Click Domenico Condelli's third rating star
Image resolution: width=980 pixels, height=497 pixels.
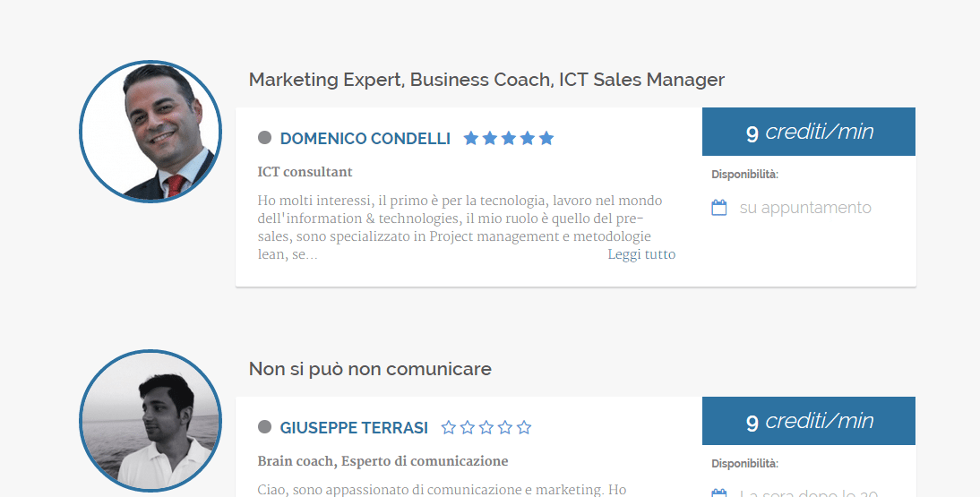(x=509, y=138)
